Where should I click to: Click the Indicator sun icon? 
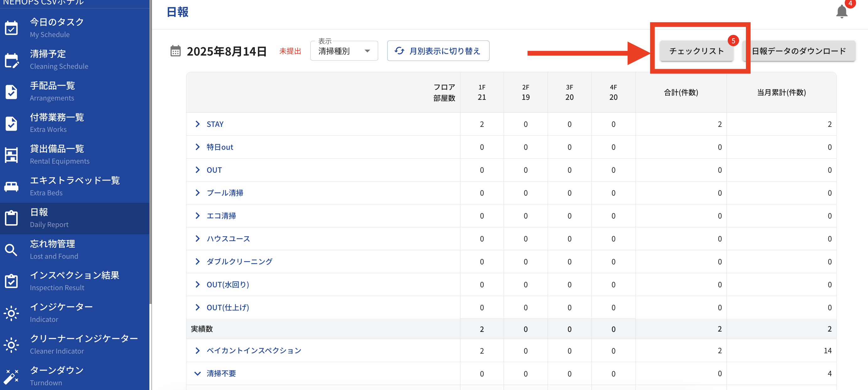[12, 313]
